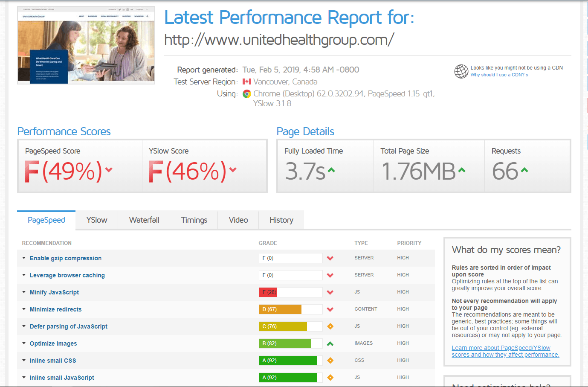Expand the Minimize redirects triangle
This screenshot has width=588, height=387.
pos(24,309)
